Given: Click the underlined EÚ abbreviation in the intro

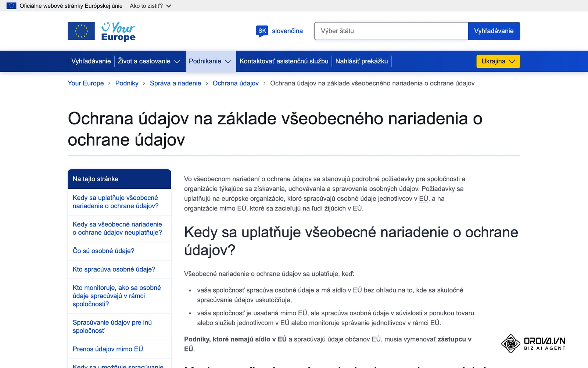Looking at the screenshot, I should pos(423,198).
